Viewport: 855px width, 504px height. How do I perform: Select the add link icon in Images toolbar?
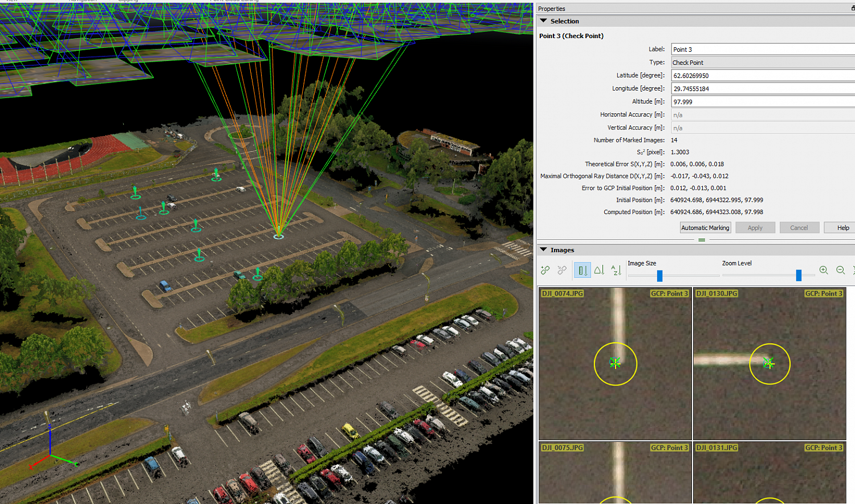[x=545, y=269]
